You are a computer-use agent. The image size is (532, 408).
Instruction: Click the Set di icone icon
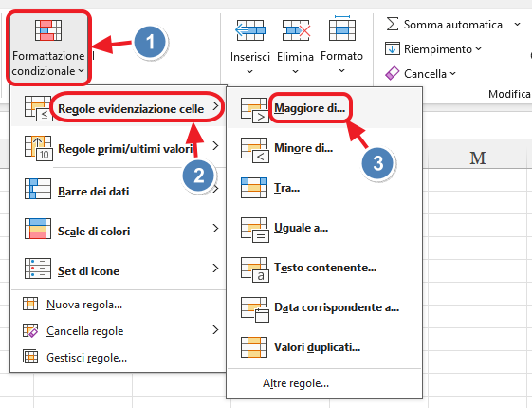coord(38,269)
